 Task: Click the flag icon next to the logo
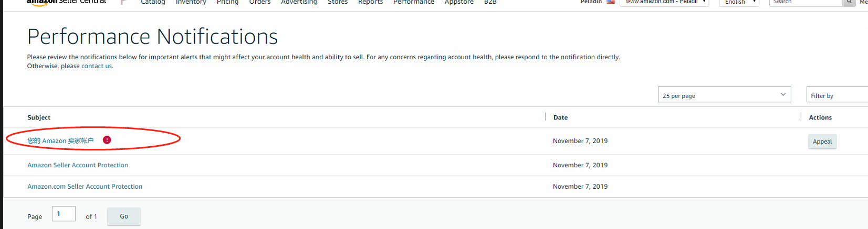click(123, 2)
